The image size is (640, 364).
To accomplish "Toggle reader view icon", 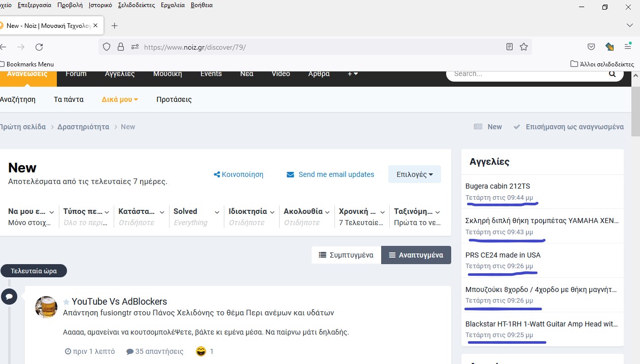I will click(x=510, y=47).
